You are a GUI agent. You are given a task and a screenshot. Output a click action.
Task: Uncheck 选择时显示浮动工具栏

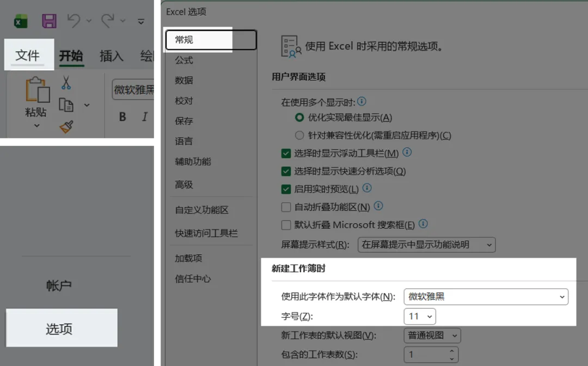286,154
